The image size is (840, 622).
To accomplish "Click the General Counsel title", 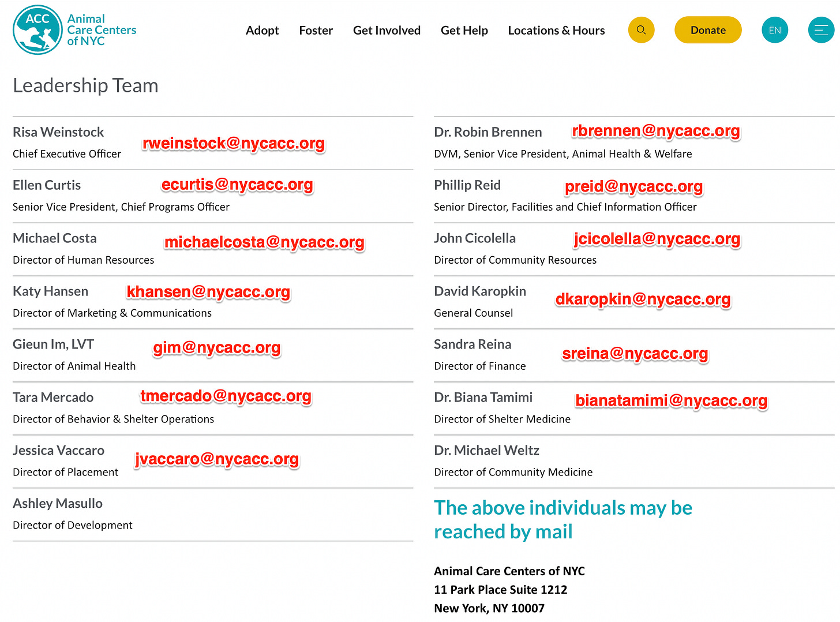I will (x=474, y=313).
